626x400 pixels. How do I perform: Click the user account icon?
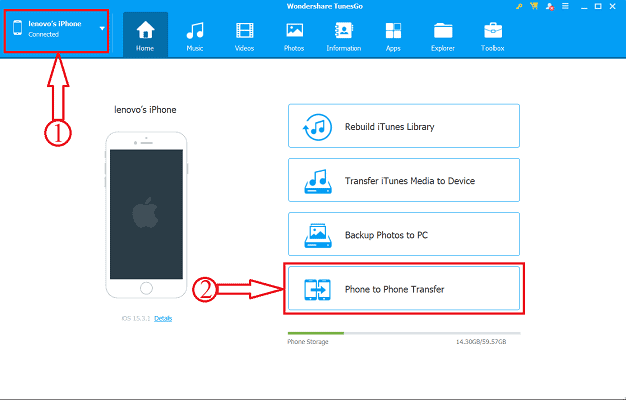[550, 6]
